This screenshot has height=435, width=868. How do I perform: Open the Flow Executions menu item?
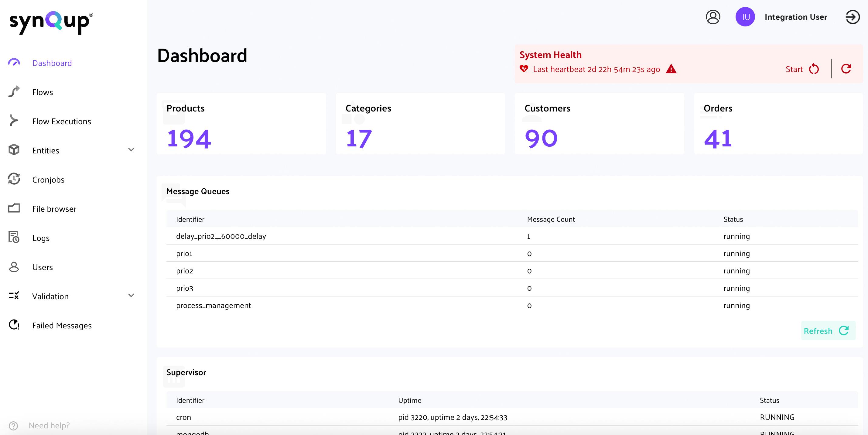click(61, 121)
